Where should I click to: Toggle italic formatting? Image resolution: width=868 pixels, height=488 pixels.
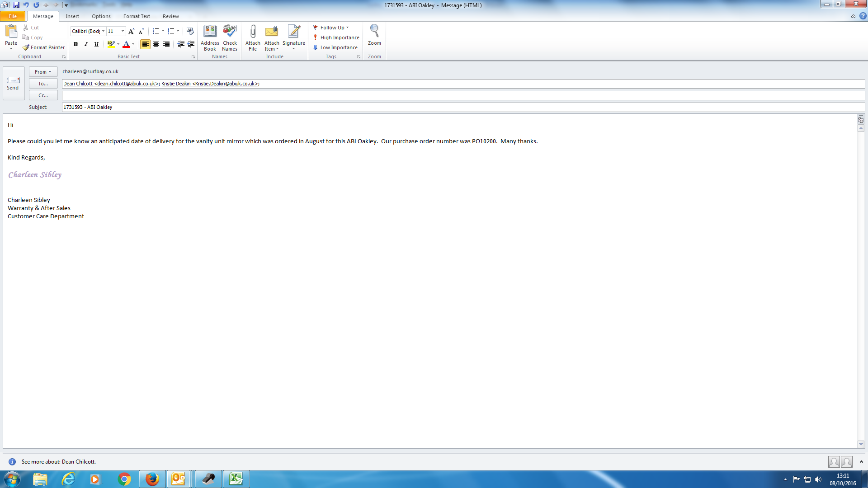pos(86,44)
